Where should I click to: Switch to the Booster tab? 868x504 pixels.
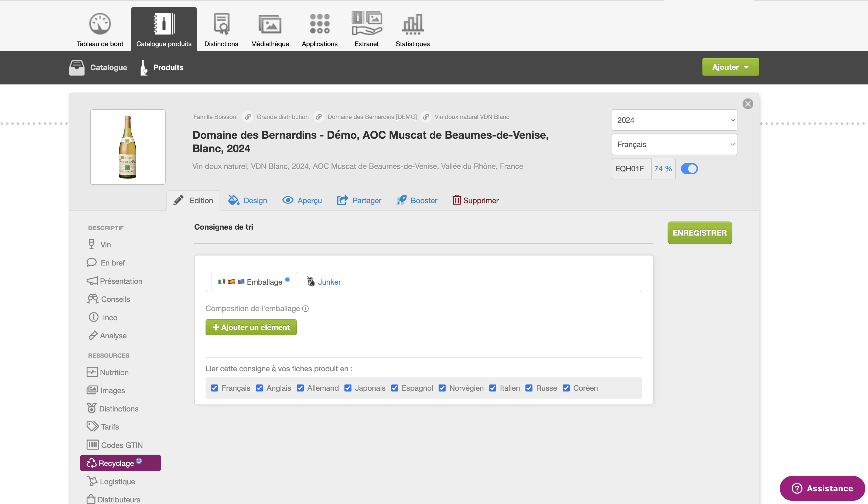click(x=417, y=200)
